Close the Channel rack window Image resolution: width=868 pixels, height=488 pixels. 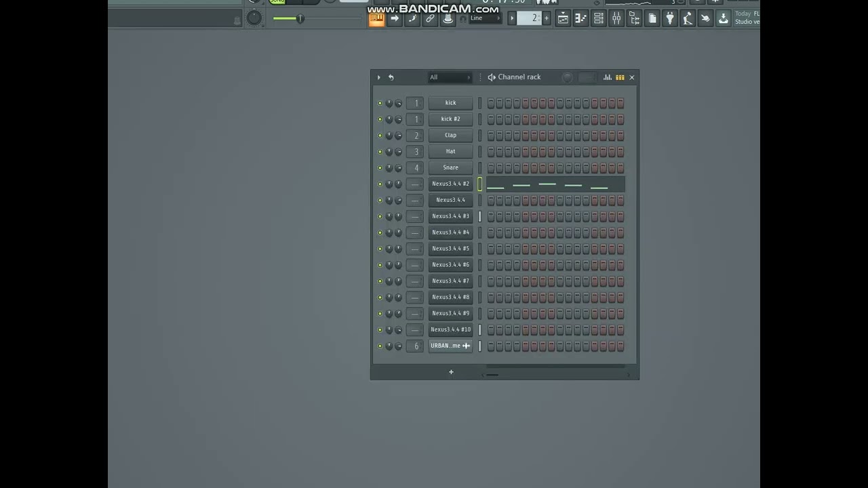[x=632, y=77]
